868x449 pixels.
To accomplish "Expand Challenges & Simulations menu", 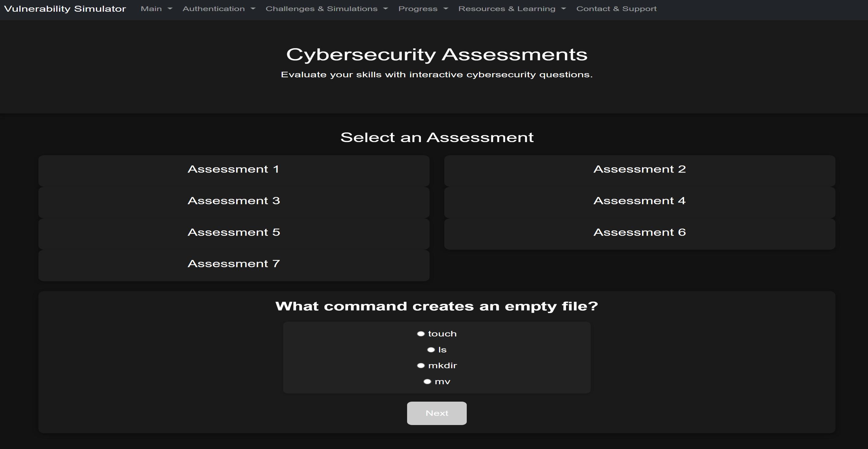I will click(x=326, y=9).
